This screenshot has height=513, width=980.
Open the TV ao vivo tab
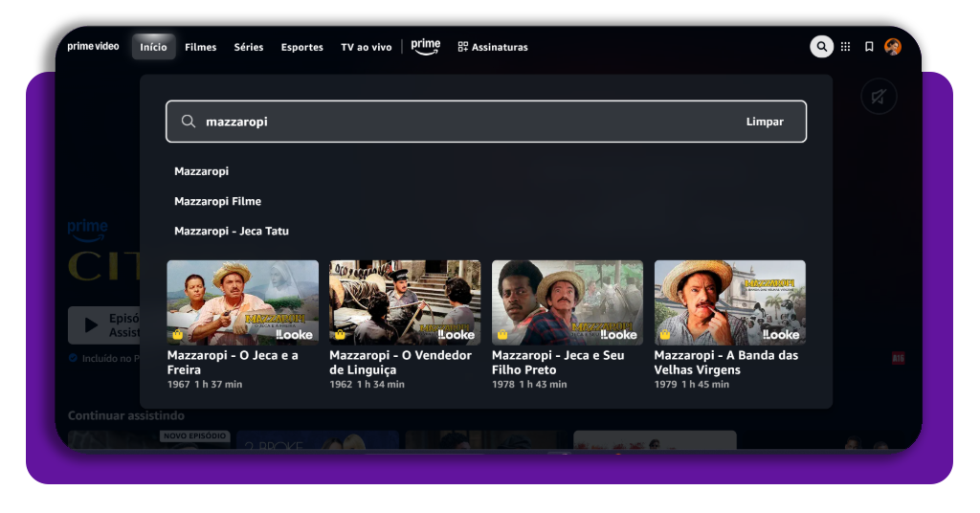[x=367, y=47]
